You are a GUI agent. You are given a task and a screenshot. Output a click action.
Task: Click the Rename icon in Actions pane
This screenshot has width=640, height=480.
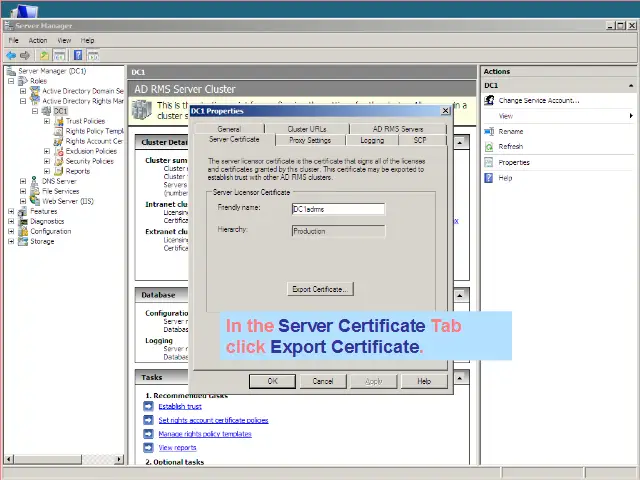490,132
